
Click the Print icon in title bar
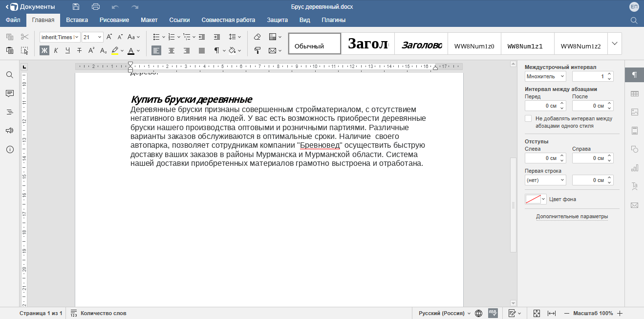pos(96,7)
